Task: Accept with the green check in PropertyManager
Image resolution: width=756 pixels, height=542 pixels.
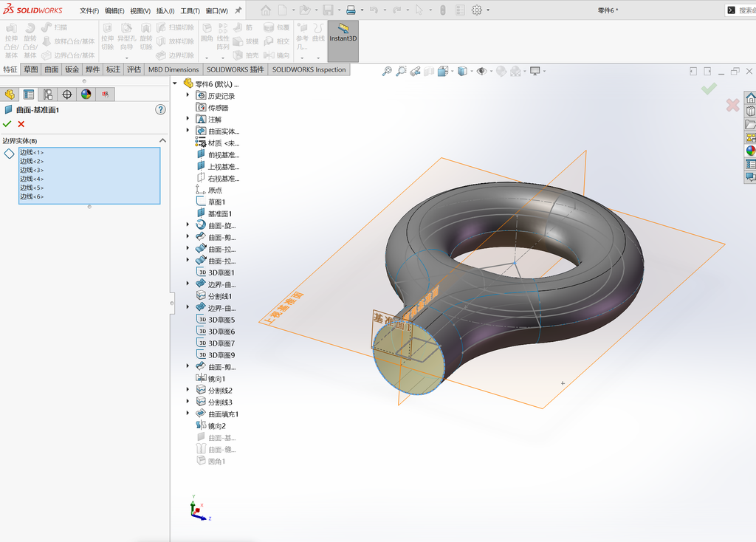Action: (x=7, y=124)
